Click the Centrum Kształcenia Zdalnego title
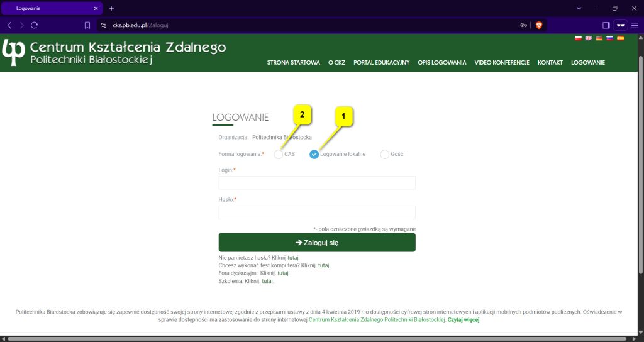 coord(128,47)
